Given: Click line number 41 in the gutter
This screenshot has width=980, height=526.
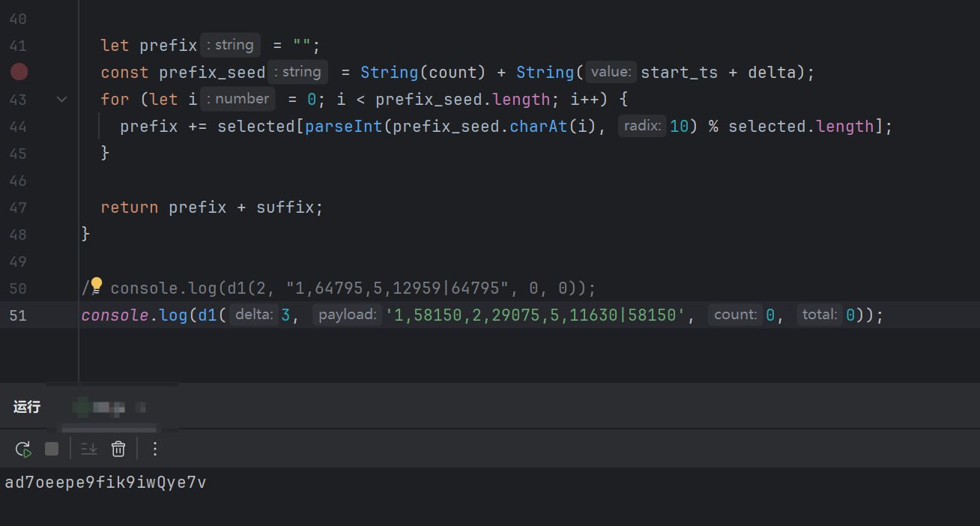Looking at the screenshot, I should pos(18,46).
